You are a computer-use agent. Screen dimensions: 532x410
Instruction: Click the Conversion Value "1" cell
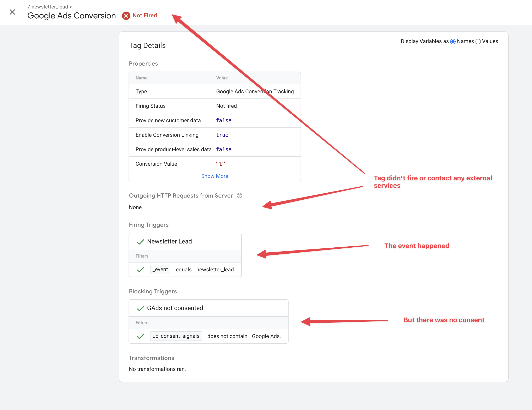(220, 164)
